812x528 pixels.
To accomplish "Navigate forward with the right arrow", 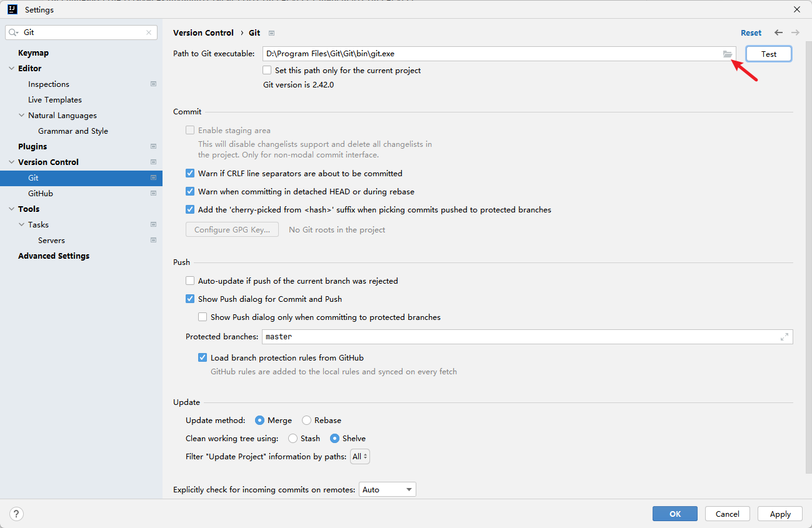I will coord(795,32).
